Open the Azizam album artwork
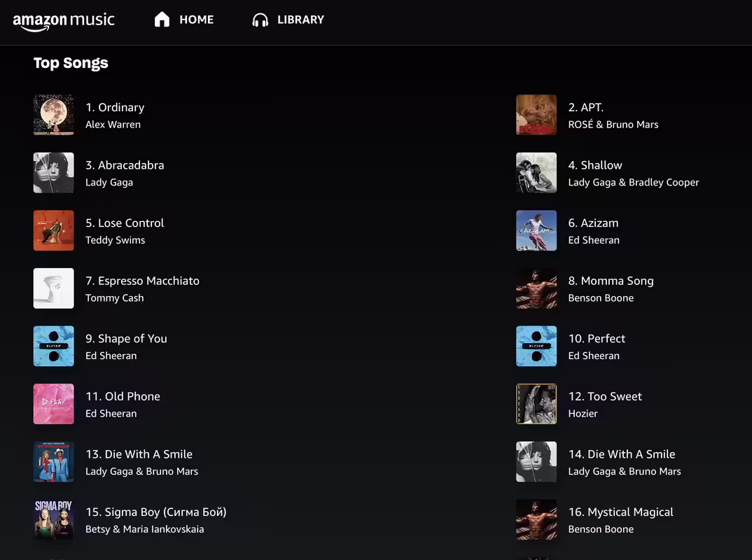752x560 pixels. 536,230
